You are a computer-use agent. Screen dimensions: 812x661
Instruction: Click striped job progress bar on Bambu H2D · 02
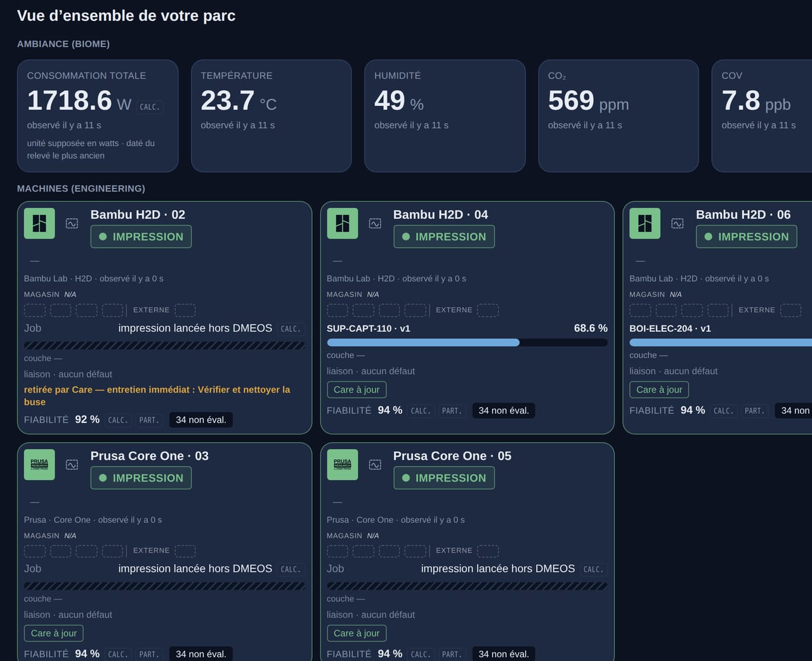pos(164,346)
